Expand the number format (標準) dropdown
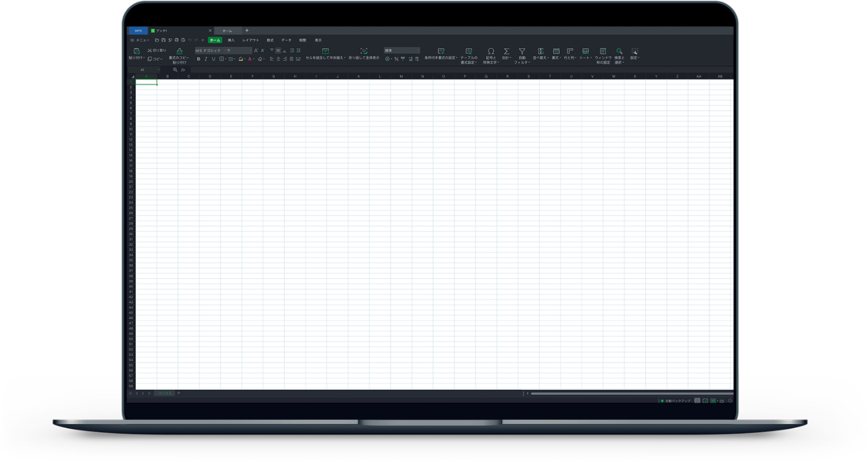 click(402, 51)
